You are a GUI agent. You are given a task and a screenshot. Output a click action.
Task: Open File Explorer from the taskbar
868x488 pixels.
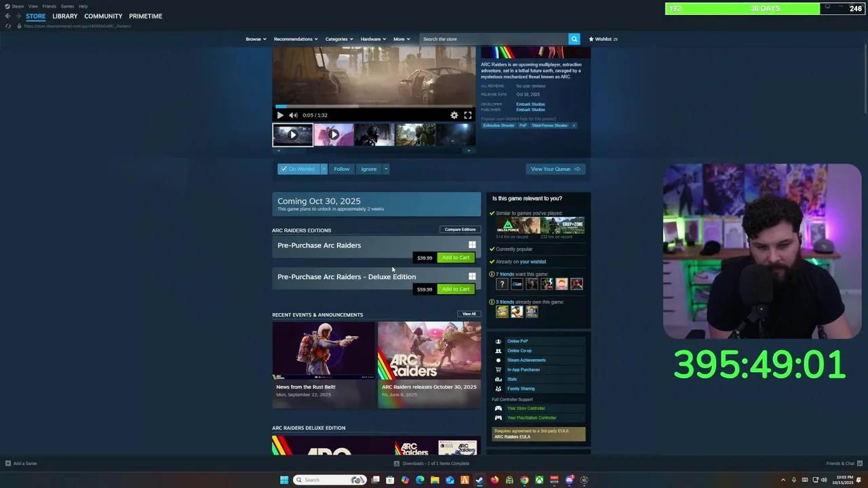coord(435,480)
